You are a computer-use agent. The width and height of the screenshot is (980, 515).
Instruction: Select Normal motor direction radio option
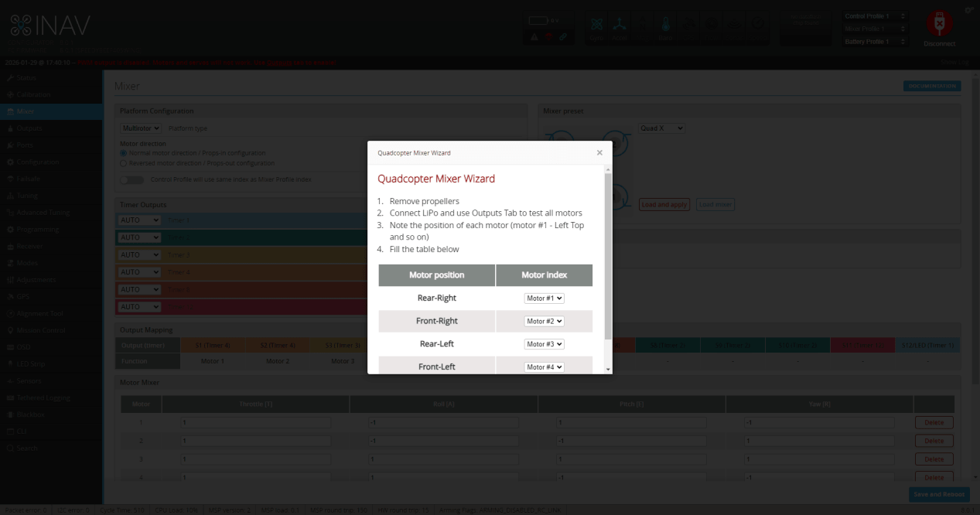[x=123, y=153]
